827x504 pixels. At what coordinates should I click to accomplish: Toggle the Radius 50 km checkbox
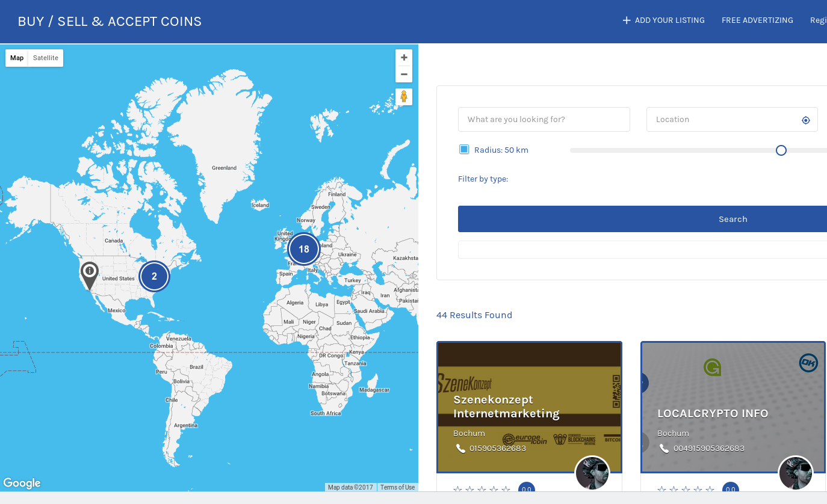point(464,149)
